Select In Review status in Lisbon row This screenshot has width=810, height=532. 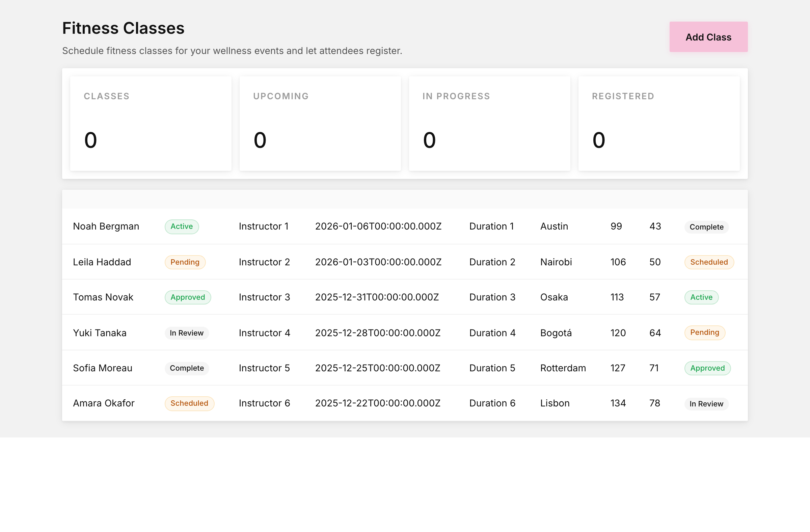click(706, 404)
